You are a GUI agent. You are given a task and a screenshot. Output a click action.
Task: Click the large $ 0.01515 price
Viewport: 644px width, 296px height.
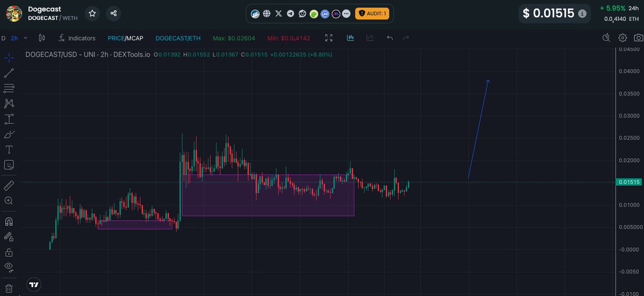[549, 13]
